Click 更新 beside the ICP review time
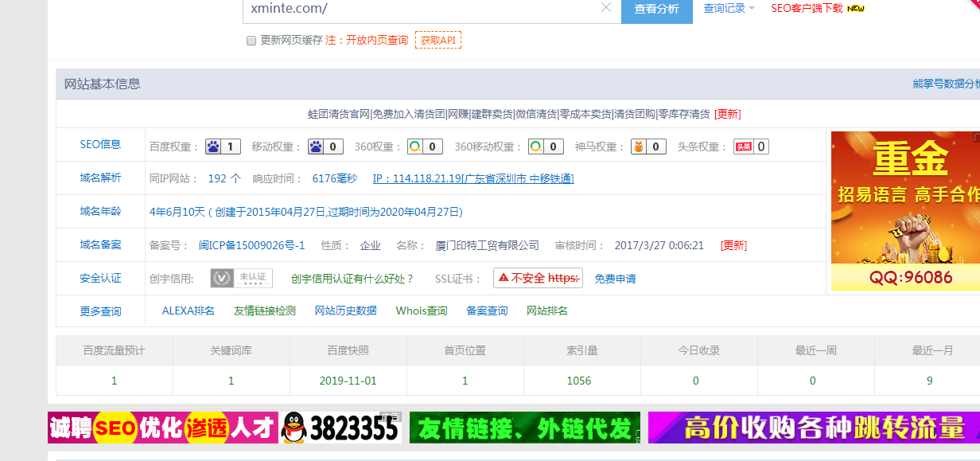The image size is (980, 461). (733, 245)
